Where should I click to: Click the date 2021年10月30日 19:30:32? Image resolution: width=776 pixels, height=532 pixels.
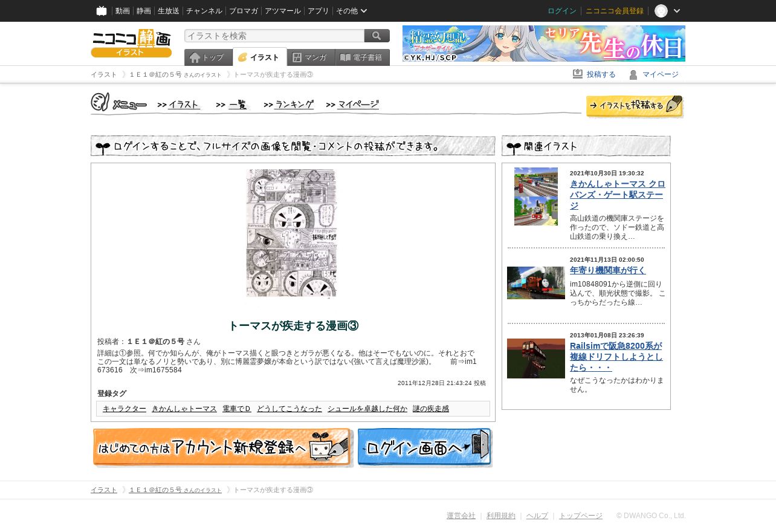point(607,174)
